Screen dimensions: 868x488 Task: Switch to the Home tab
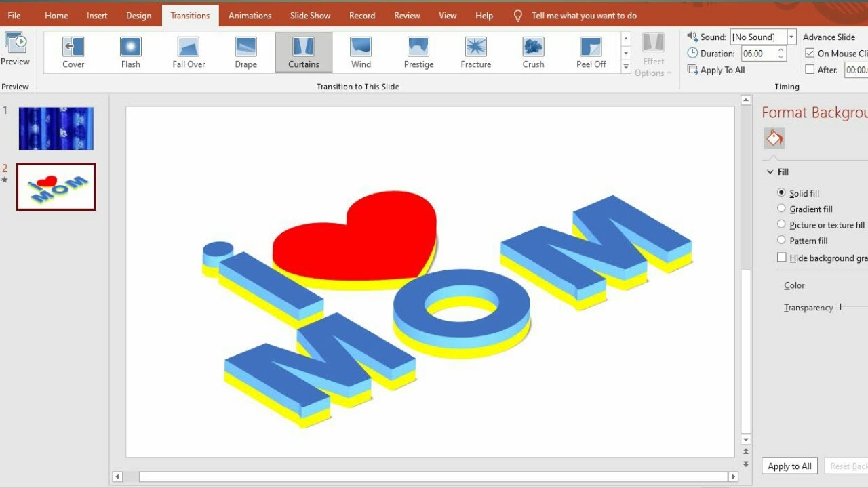(56, 16)
